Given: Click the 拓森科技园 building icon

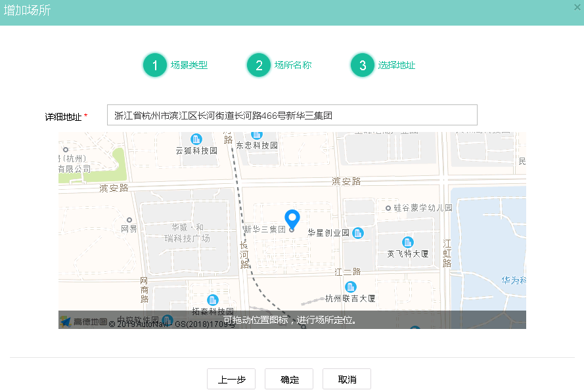Looking at the screenshot, I should 213,300.
